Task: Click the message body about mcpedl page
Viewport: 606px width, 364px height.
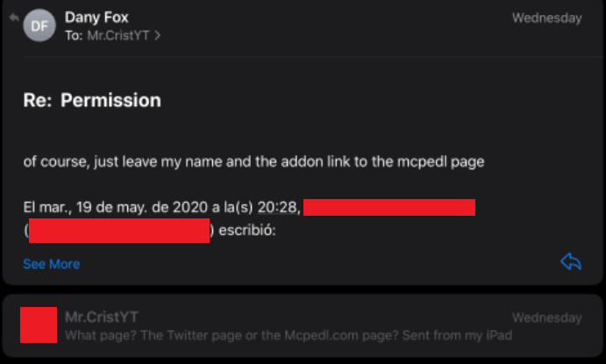Action: 253,161
